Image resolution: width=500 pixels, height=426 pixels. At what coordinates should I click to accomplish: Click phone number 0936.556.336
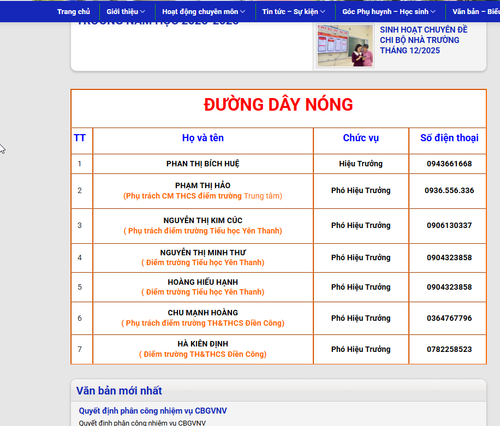[x=449, y=190]
